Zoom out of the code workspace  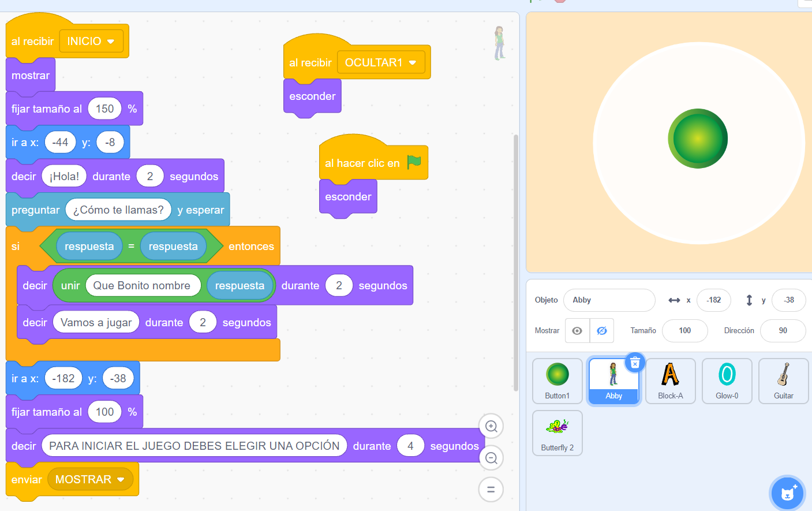coord(491,458)
